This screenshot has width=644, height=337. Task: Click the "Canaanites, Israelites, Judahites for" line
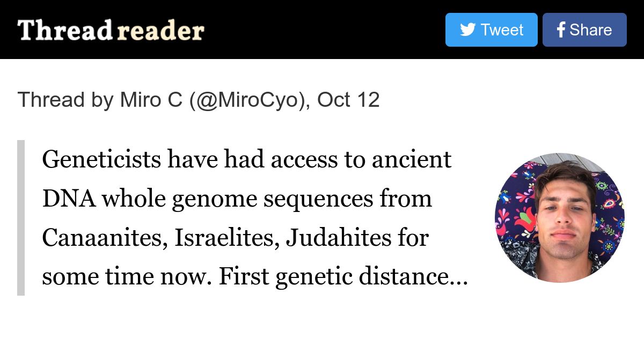coord(235,238)
